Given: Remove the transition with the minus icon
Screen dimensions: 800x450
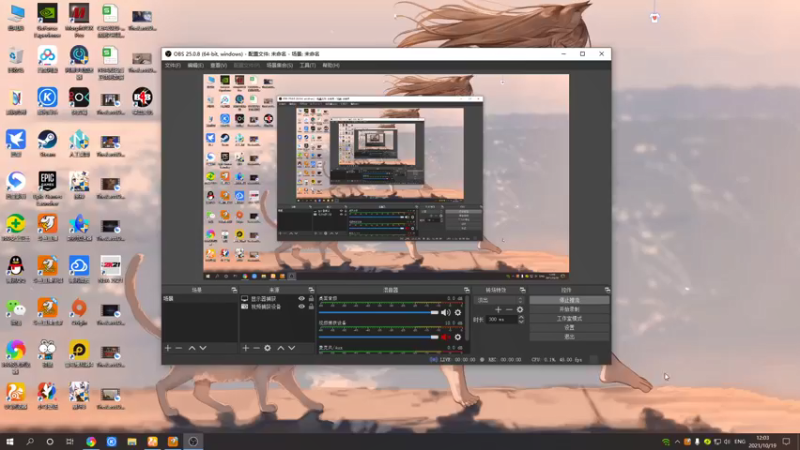Looking at the screenshot, I should tap(509, 309).
